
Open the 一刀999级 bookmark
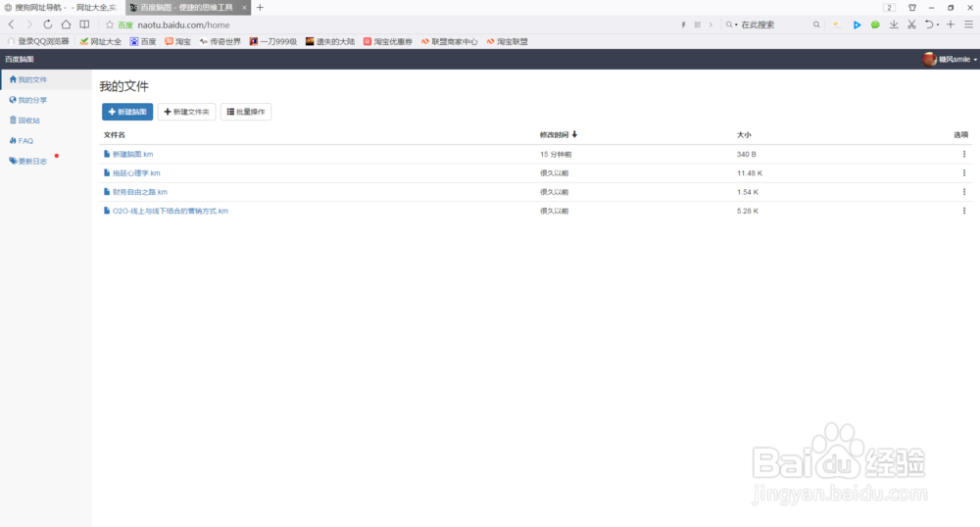(273, 41)
